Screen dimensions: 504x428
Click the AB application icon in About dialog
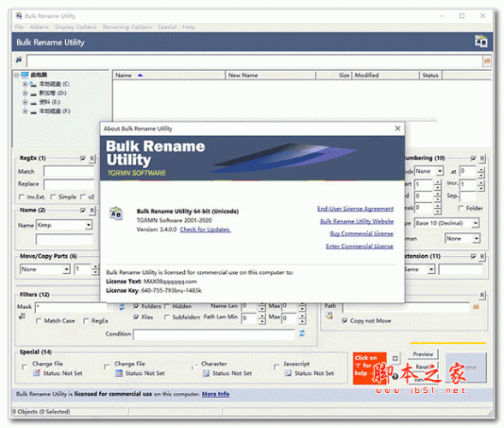pyautogui.click(x=116, y=213)
